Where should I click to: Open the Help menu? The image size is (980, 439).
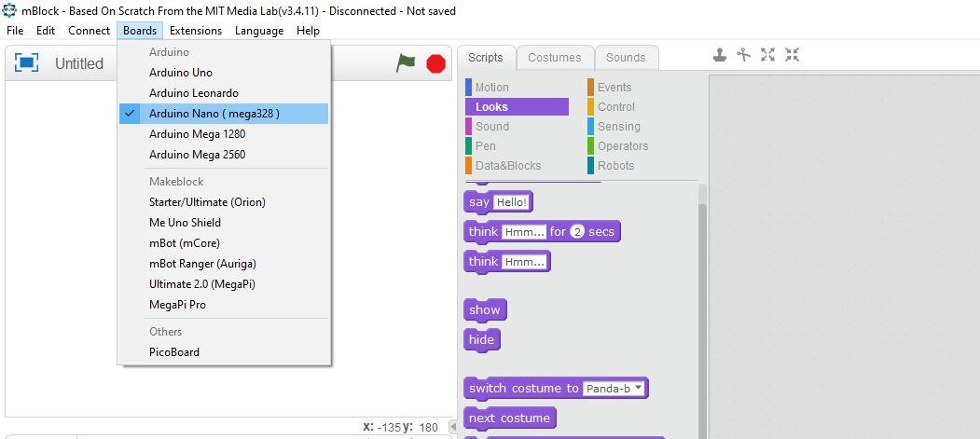point(308,31)
